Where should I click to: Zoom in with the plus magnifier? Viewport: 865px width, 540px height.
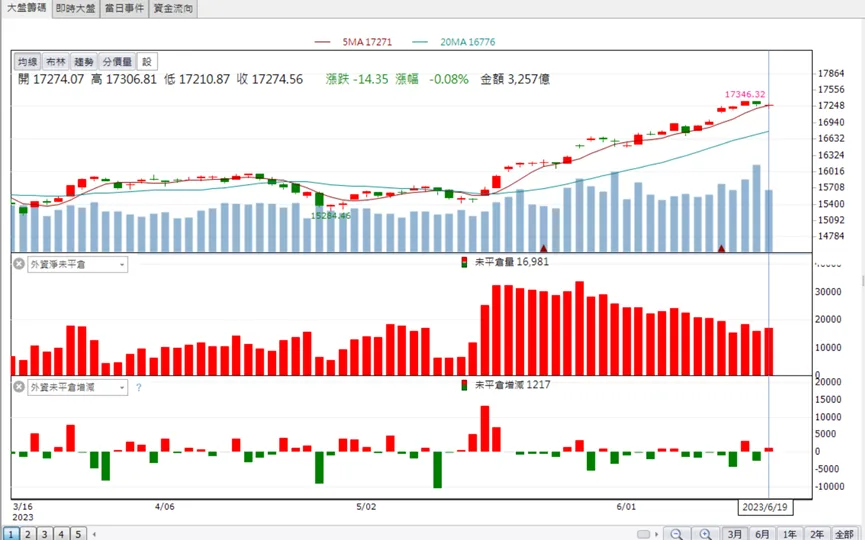pyautogui.click(x=705, y=534)
